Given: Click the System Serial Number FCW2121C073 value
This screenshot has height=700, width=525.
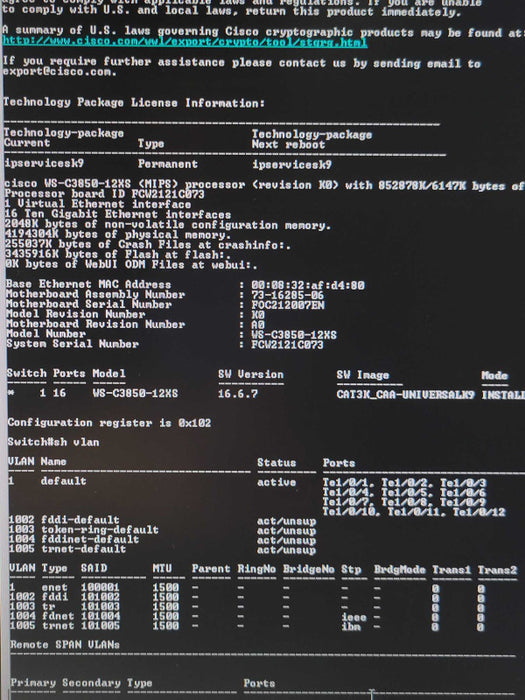Looking at the screenshot, I should pos(287,345).
